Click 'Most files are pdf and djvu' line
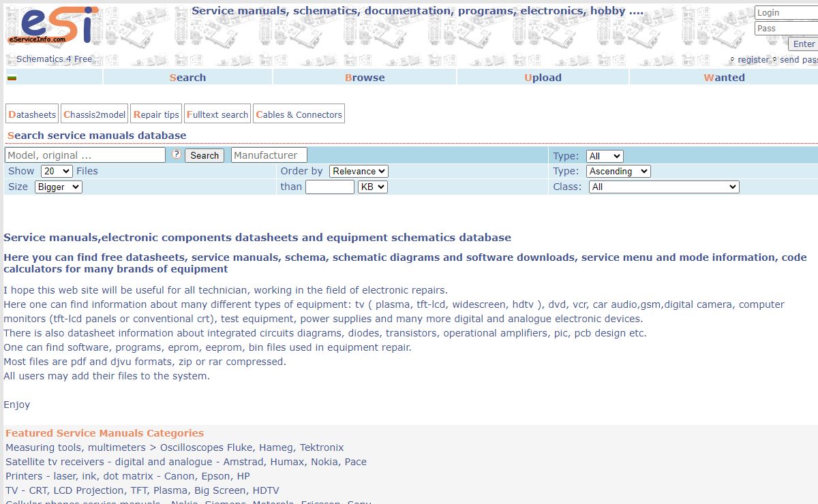Screen dimensions: 818x504 (x=145, y=362)
